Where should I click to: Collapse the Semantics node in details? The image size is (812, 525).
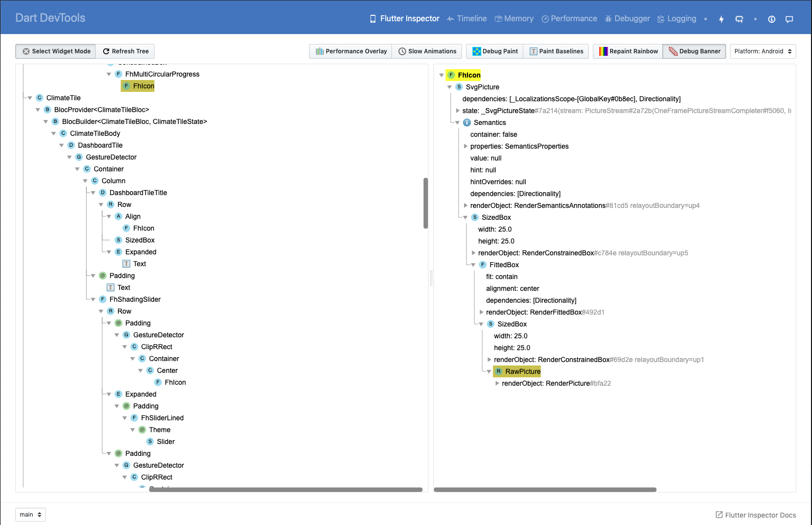coord(458,122)
